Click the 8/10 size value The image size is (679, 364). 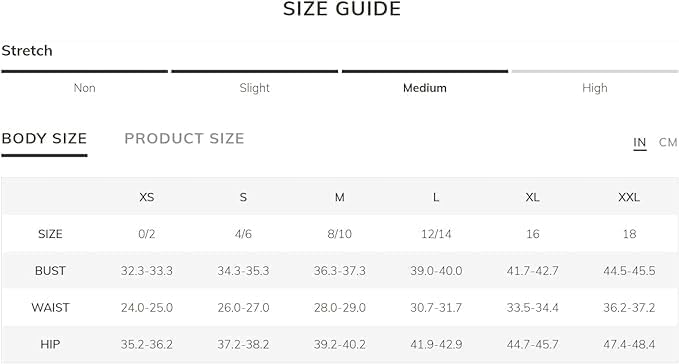pyautogui.click(x=340, y=234)
